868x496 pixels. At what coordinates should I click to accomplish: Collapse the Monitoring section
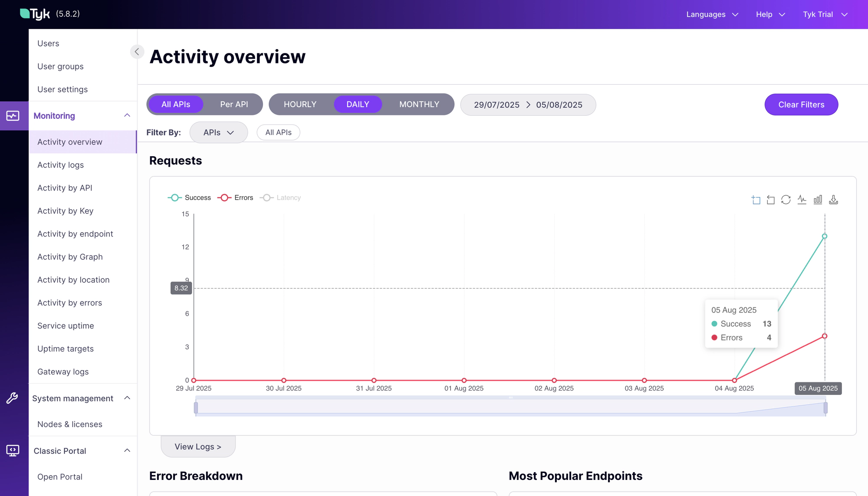[x=126, y=115]
